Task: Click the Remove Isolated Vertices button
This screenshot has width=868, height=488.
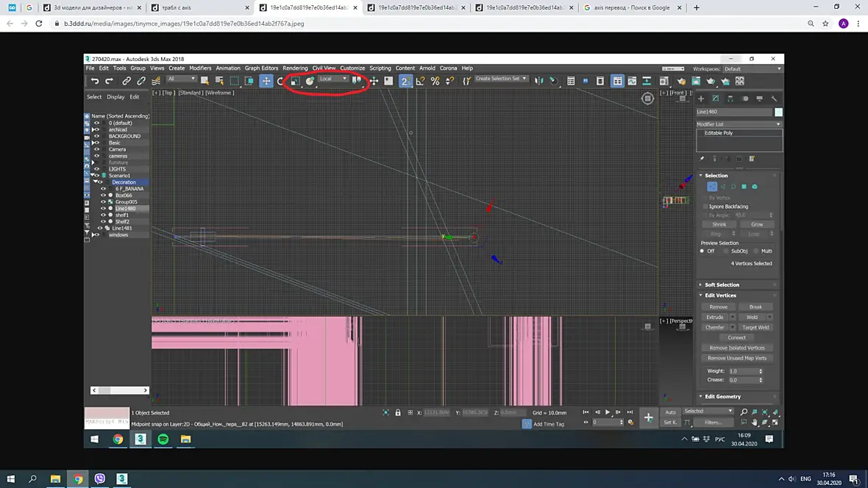Action: coord(737,348)
